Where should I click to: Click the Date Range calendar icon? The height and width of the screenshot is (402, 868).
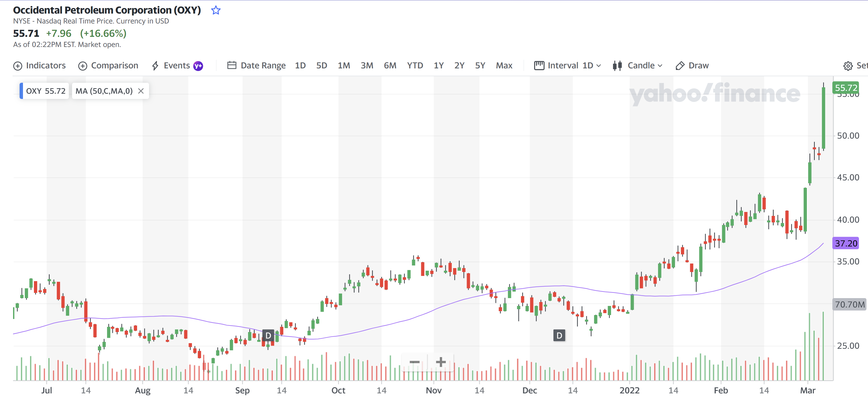pyautogui.click(x=232, y=65)
